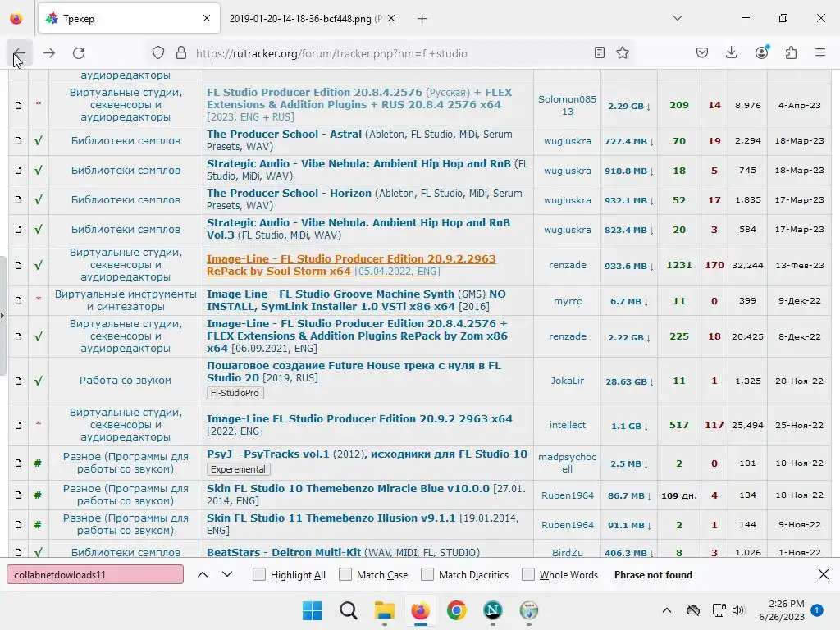
Task: Open the Firefox application hamburger menu
Action: click(x=820, y=52)
